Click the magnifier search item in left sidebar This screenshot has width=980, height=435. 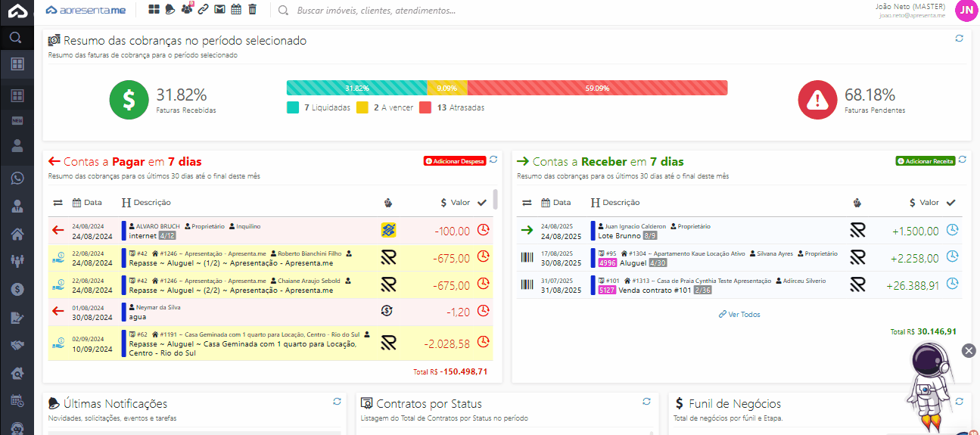(x=16, y=37)
